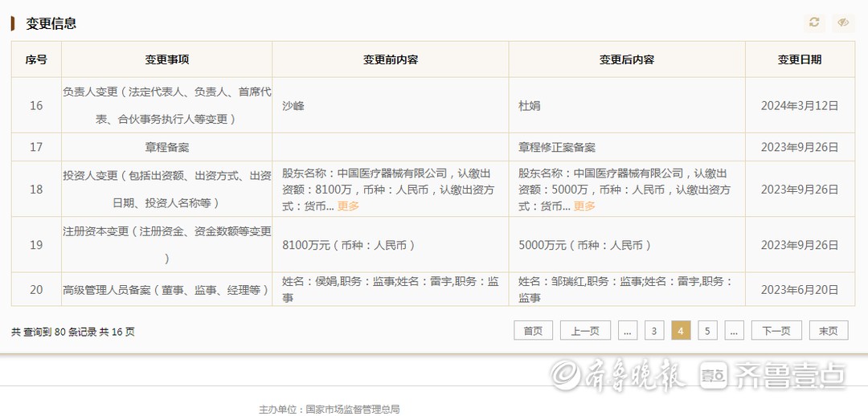868x416 pixels.
Task: Click the 变更日期 column header
Action: coord(800,59)
